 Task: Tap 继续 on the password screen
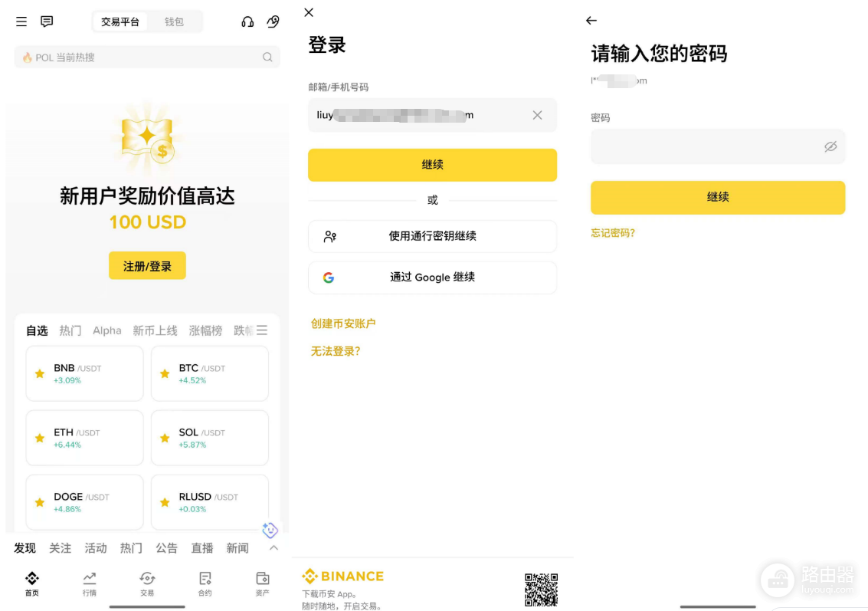[717, 197]
